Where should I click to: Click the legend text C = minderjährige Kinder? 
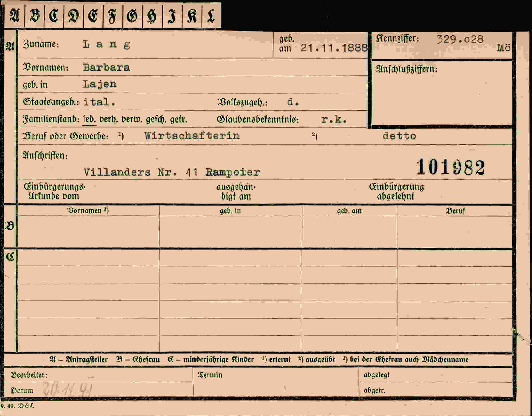point(211,359)
